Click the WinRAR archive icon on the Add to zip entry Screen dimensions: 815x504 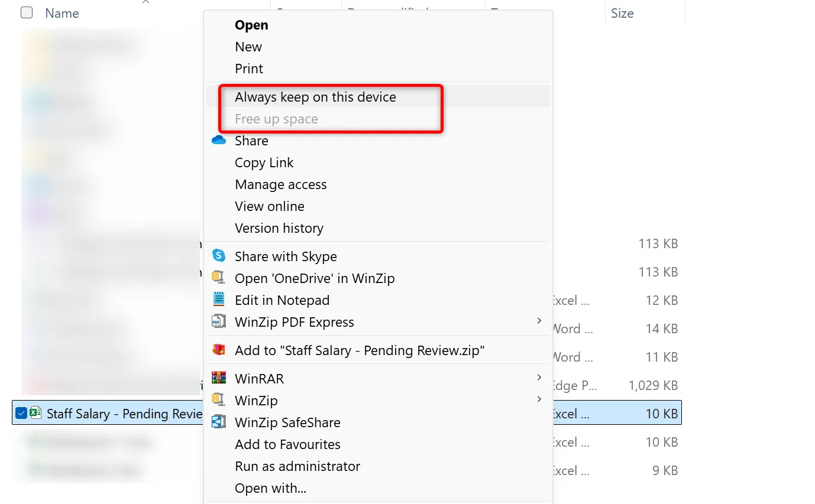219,350
